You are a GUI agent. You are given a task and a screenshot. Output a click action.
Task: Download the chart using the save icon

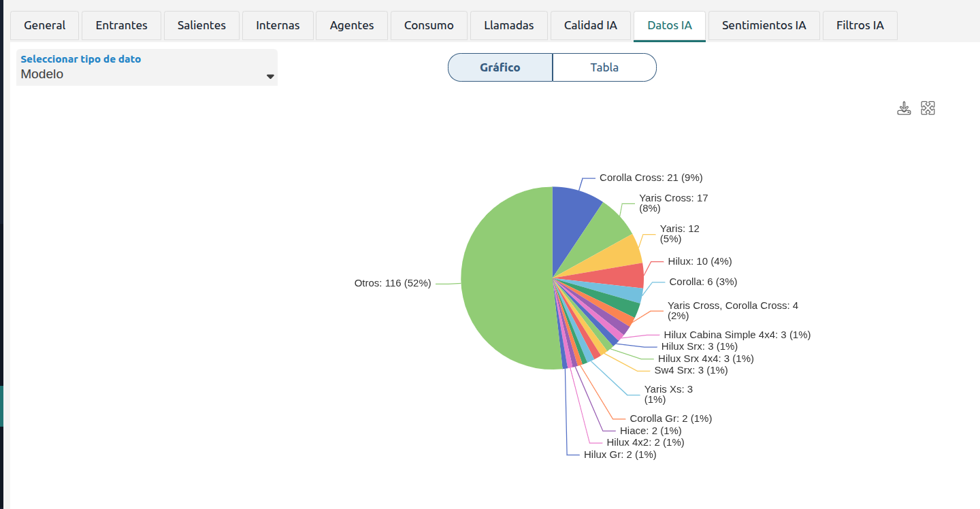[904, 108]
